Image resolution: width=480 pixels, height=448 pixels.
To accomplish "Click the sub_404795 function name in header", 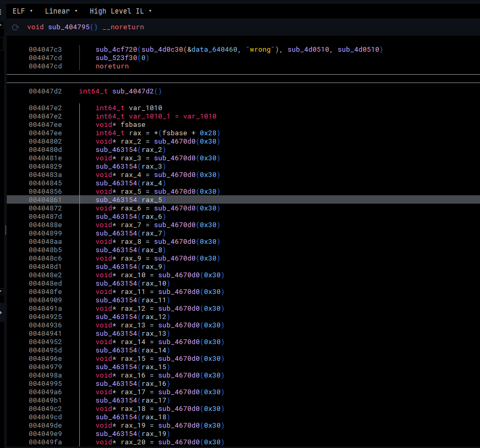I will [69, 27].
